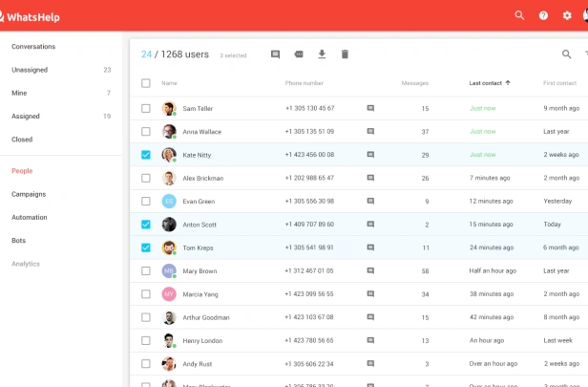Uncheck the Tom Kreps checkbox

point(146,247)
